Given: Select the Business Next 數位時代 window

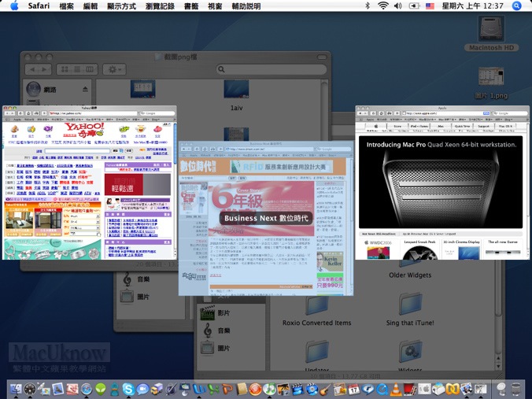Looking at the screenshot, I should tap(266, 218).
